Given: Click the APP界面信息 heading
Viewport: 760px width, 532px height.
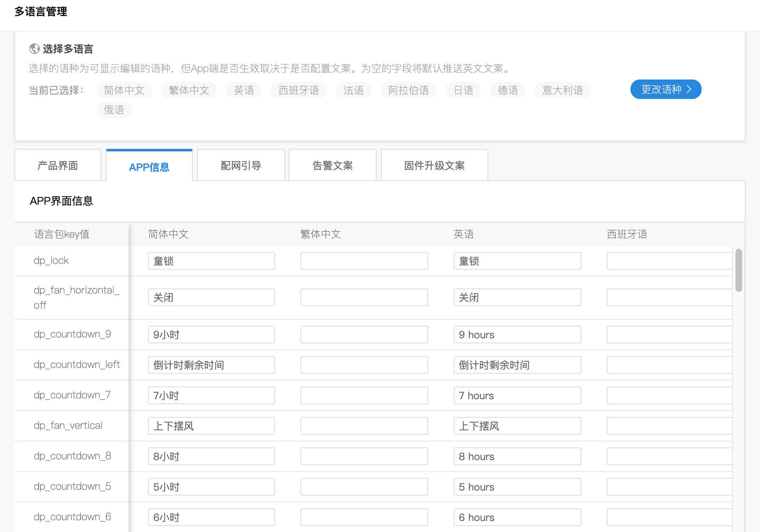Looking at the screenshot, I should click(x=61, y=201).
